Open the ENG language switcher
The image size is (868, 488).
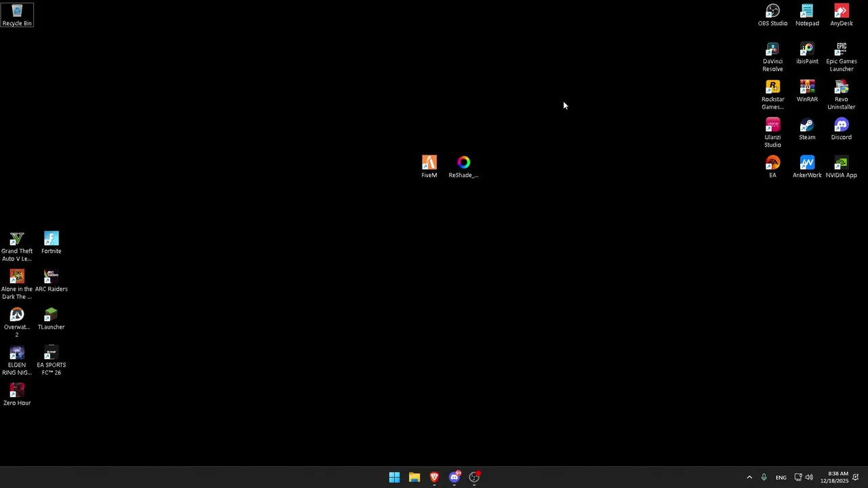tap(781, 477)
